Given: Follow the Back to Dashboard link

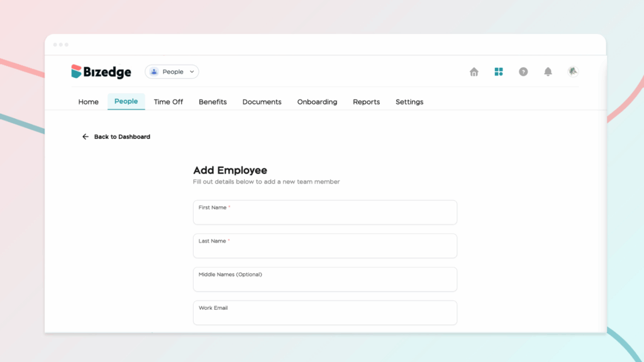Looking at the screenshot, I should 122,136.
